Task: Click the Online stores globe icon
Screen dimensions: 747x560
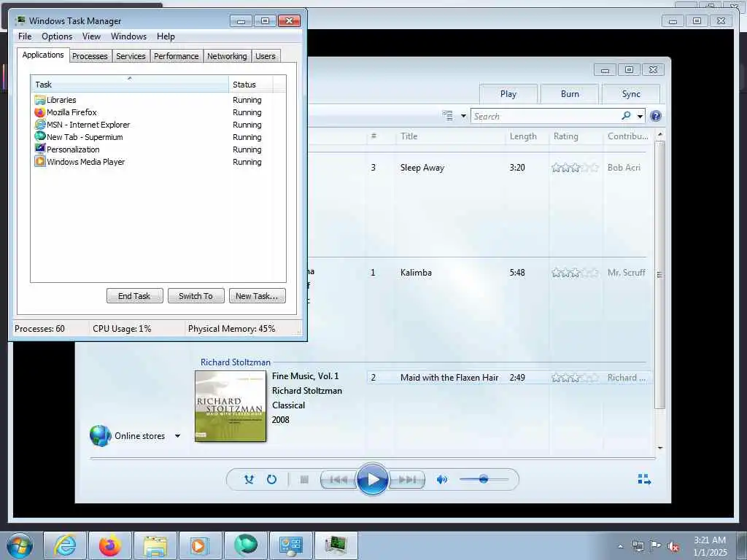Action: pos(101,436)
